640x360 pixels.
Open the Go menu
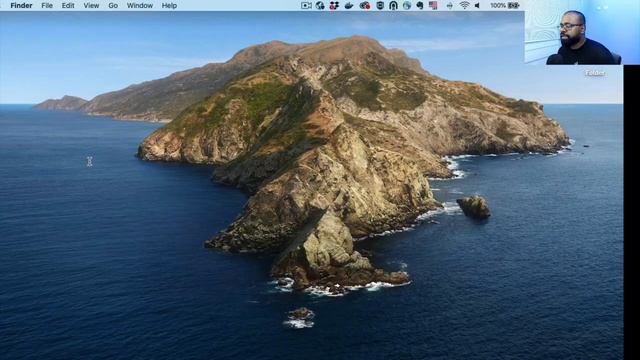tap(113, 6)
